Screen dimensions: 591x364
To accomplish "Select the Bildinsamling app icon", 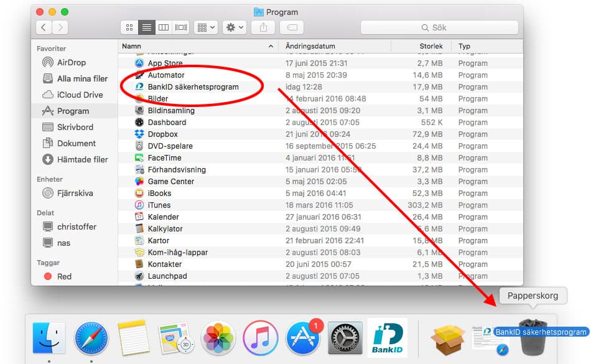I will point(139,110).
